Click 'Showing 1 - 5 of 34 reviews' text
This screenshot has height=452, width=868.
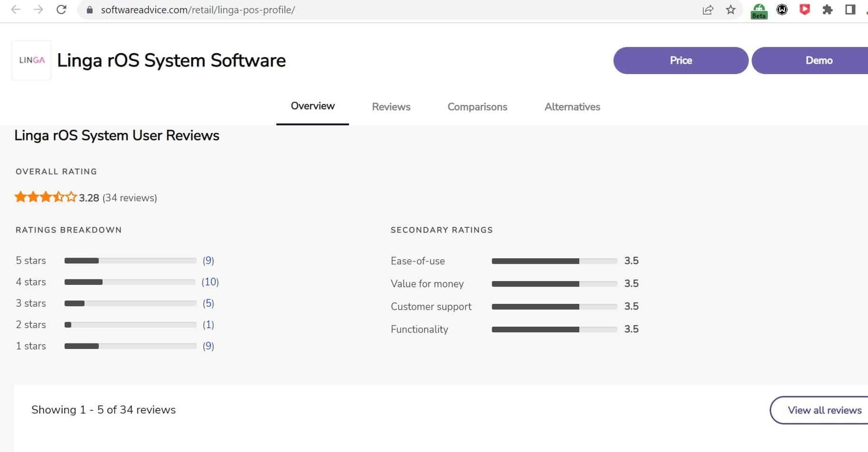click(x=104, y=410)
